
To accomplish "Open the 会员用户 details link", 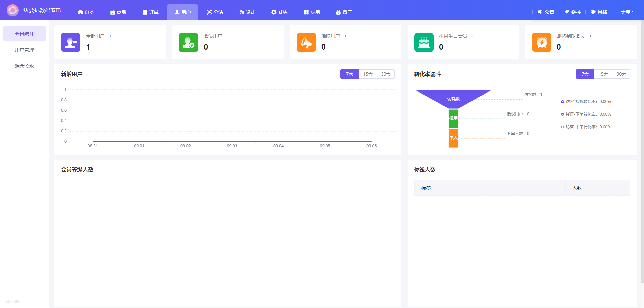I will tap(216, 36).
